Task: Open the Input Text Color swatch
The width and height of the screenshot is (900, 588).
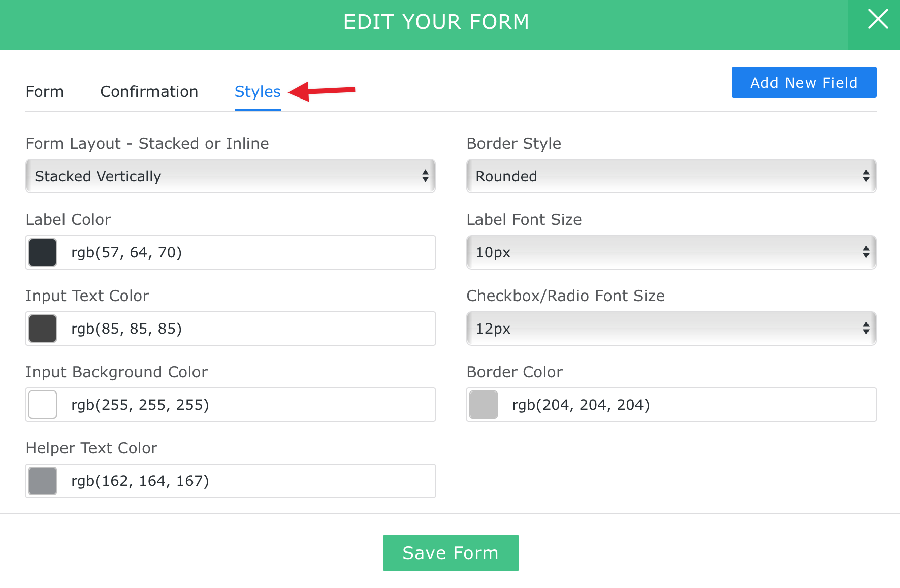Action: pos(43,329)
